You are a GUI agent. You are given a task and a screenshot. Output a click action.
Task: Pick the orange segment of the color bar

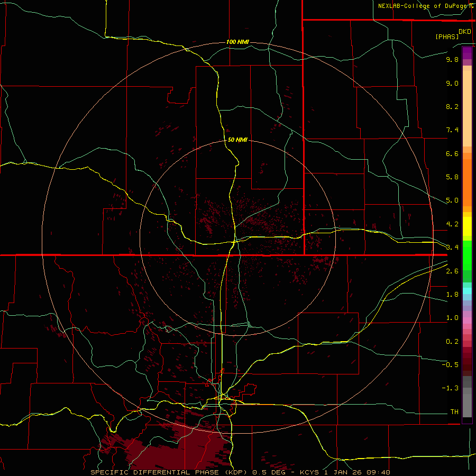(467, 183)
